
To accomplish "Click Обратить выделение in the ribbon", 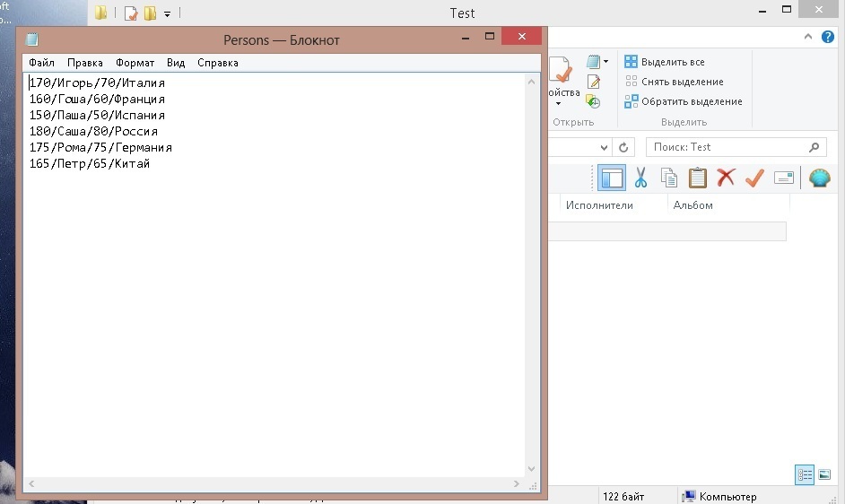I will [x=691, y=101].
